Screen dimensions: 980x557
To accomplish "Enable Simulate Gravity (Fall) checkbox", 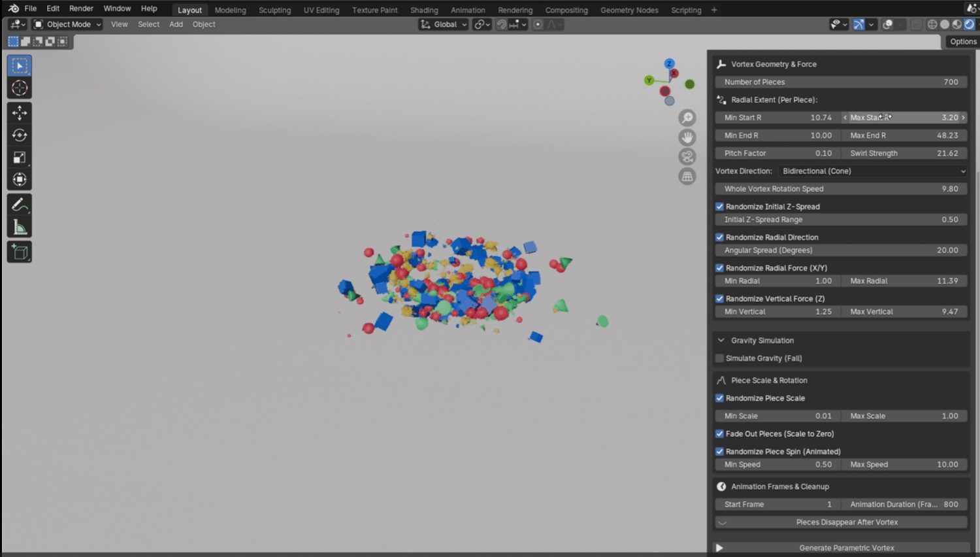I will (719, 358).
